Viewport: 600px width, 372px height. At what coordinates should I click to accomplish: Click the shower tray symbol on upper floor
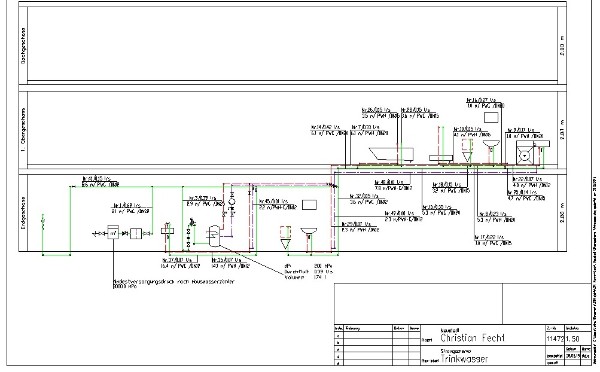(441, 158)
